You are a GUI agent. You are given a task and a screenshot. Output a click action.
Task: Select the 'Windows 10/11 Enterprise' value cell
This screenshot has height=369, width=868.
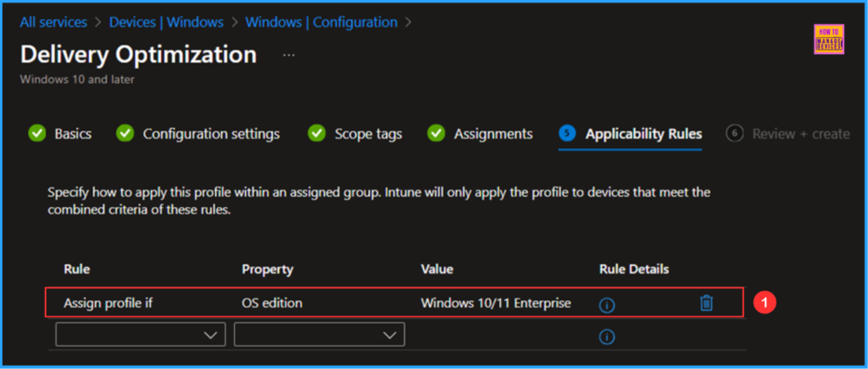point(496,303)
